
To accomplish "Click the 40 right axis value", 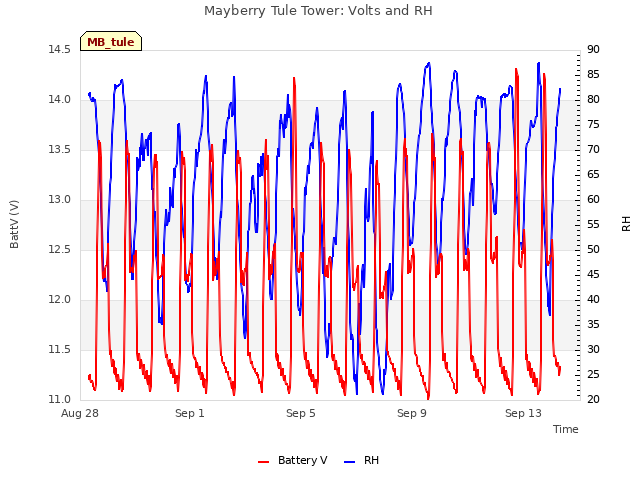I will [593, 300].
